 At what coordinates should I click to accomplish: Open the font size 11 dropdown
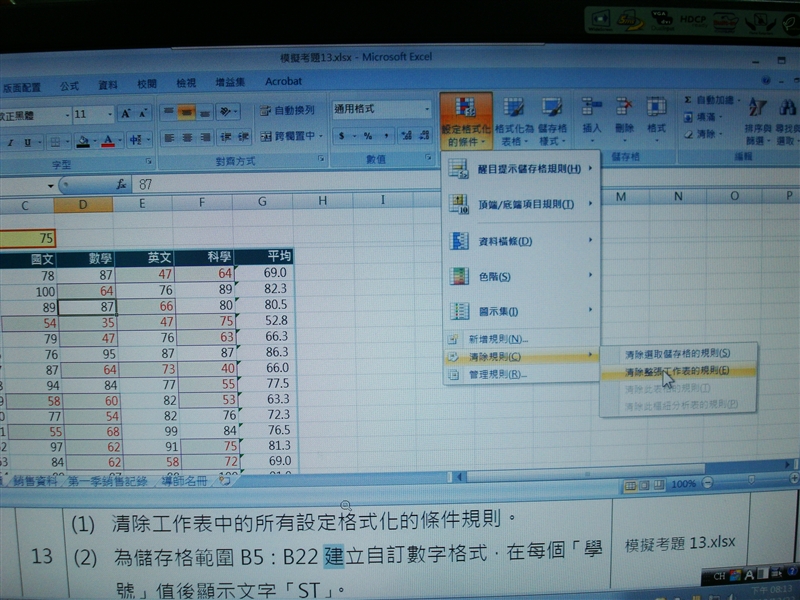point(94,114)
